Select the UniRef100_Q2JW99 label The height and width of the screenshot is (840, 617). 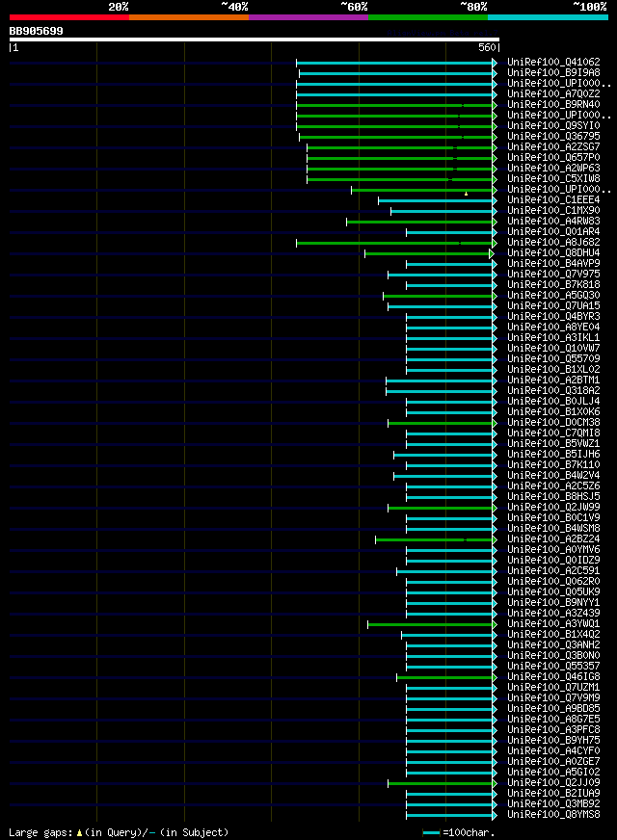[553, 508]
